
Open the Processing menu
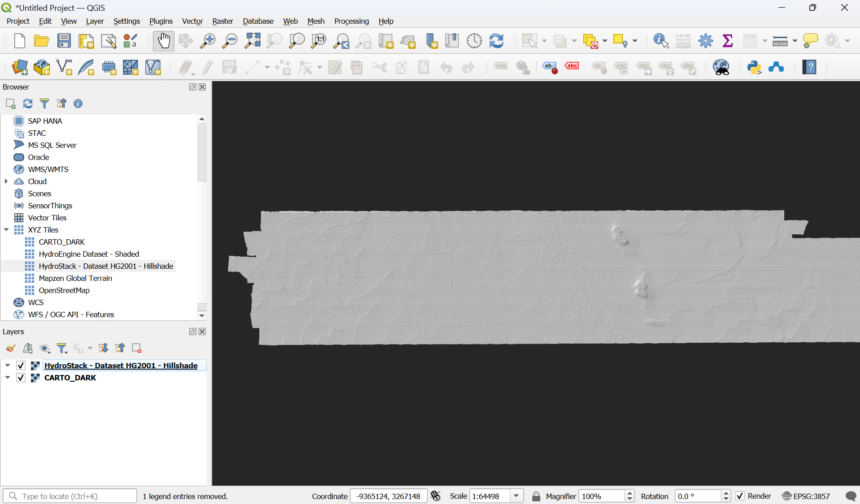(351, 21)
